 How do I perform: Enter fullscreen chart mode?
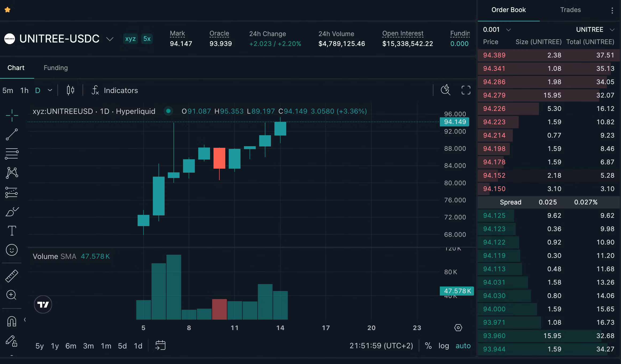(x=466, y=90)
